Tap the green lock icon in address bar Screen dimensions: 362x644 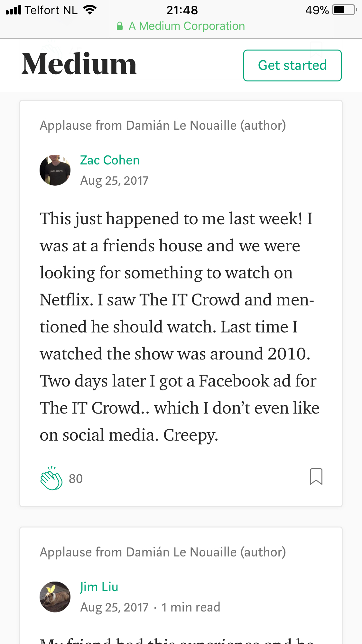tap(120, 26)
